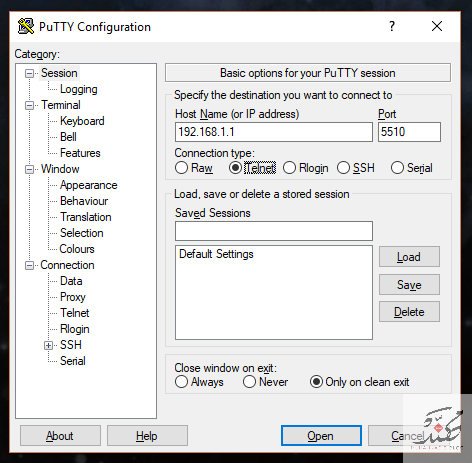The image size is (472, 463).
Task: Set close window on exit to Never
Action: point(249,382)
